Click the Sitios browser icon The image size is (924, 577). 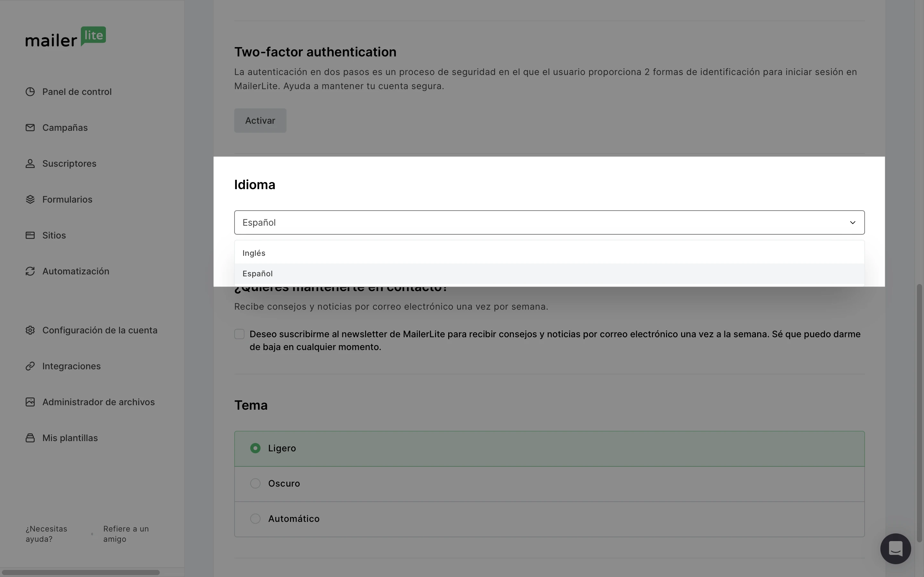pyautogui.click(x=30, y=236)
